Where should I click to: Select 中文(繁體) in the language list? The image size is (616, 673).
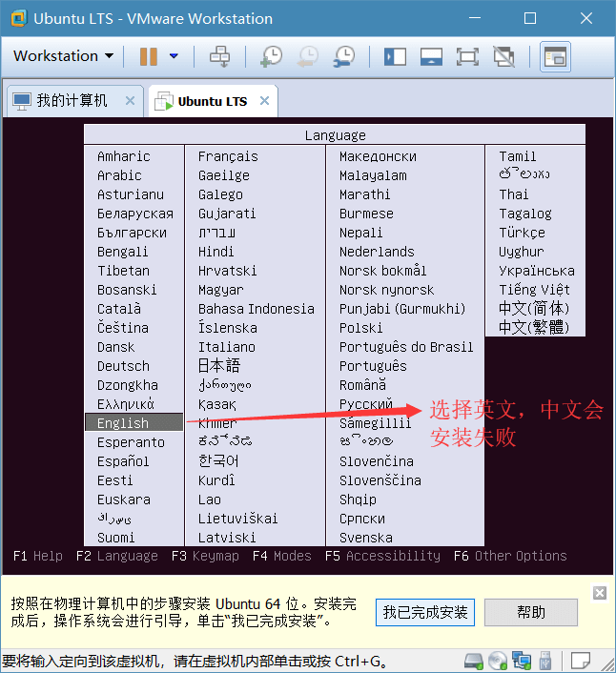click(x=534, y=328)
